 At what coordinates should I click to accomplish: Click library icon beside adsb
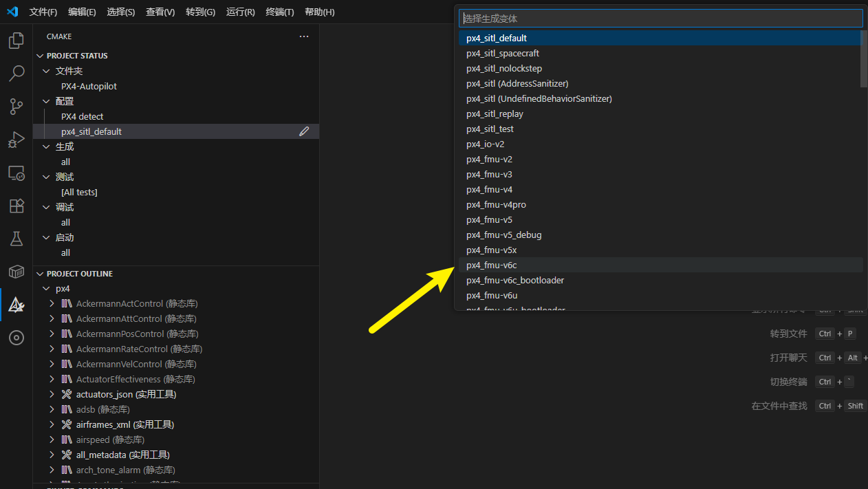pos(67,409)
